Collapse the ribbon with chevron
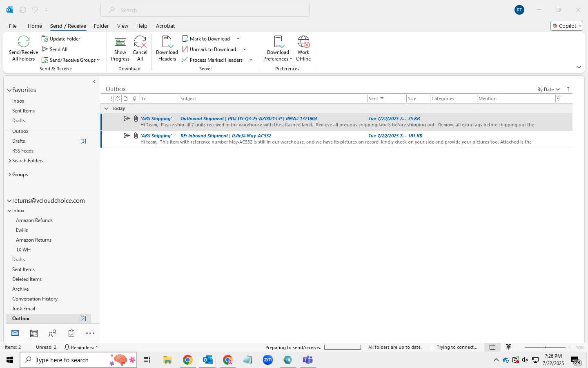The width and height of the screenshot is (588, 368). tap(579, 67)
